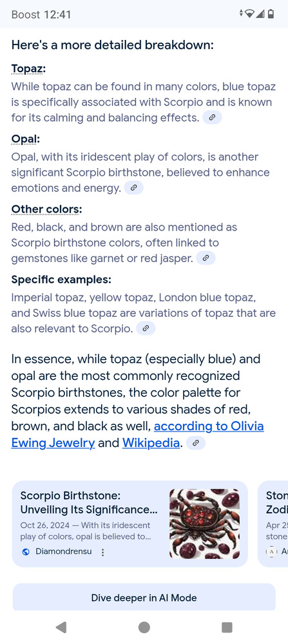
Task: Tap the underlined Opal heading
Action: [26, 140]
